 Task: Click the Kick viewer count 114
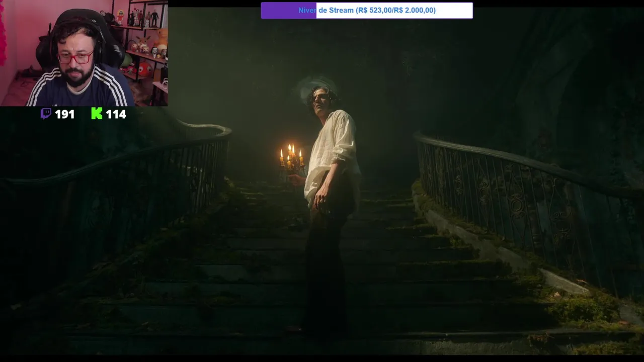[116, 115]
